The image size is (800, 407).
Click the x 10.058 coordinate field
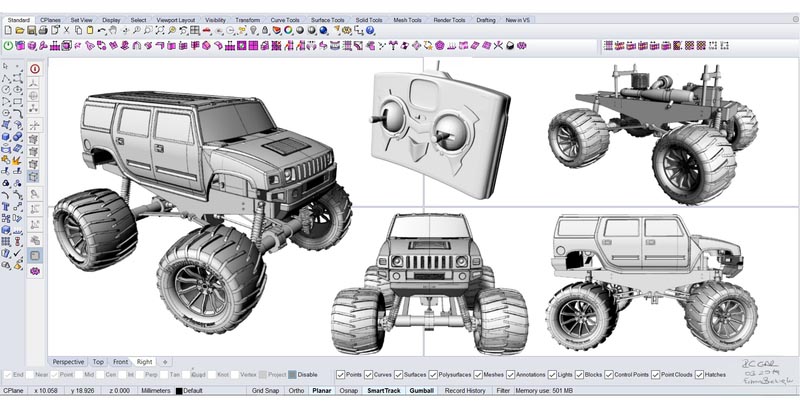pos(46,391)
